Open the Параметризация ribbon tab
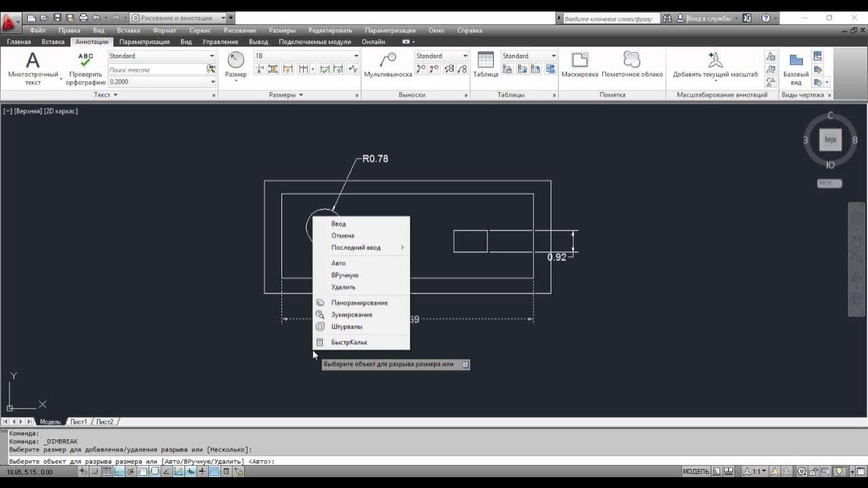Image resolution: width=868 pixels, height=488 pixels. point(144,42)
